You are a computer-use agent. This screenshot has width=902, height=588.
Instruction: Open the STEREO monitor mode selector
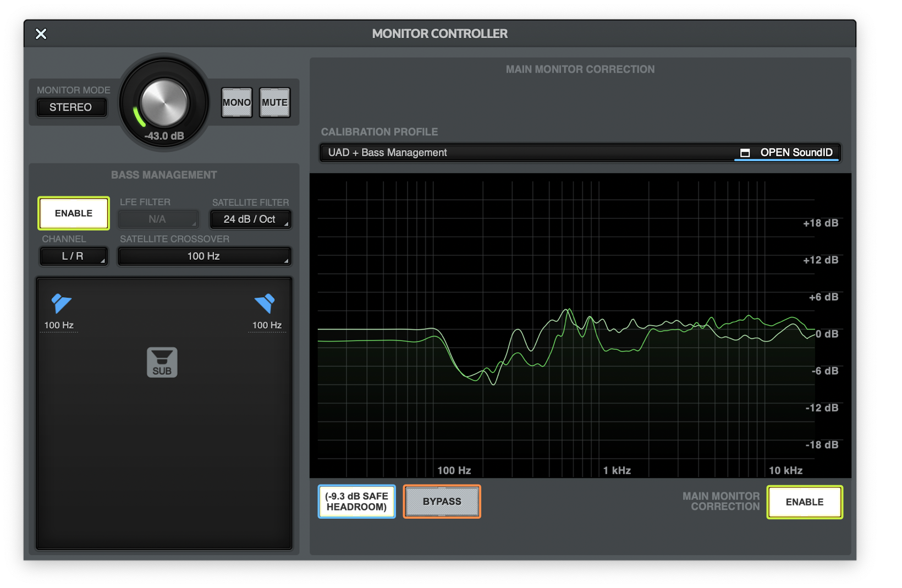pos(71,107)
